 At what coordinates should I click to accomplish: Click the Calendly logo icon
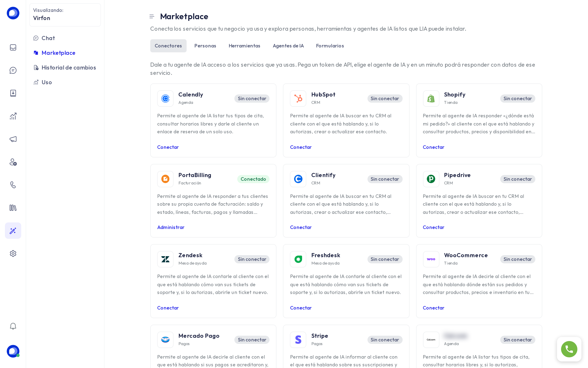pos(165,99)
